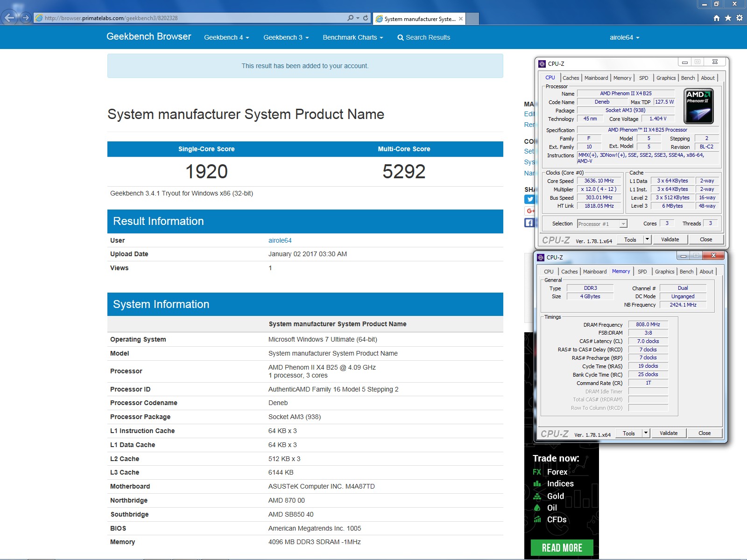Screen dimensions: 747x560
Task: Expand Tools arrow in bottom CPU-Z window
Action: 646,433
